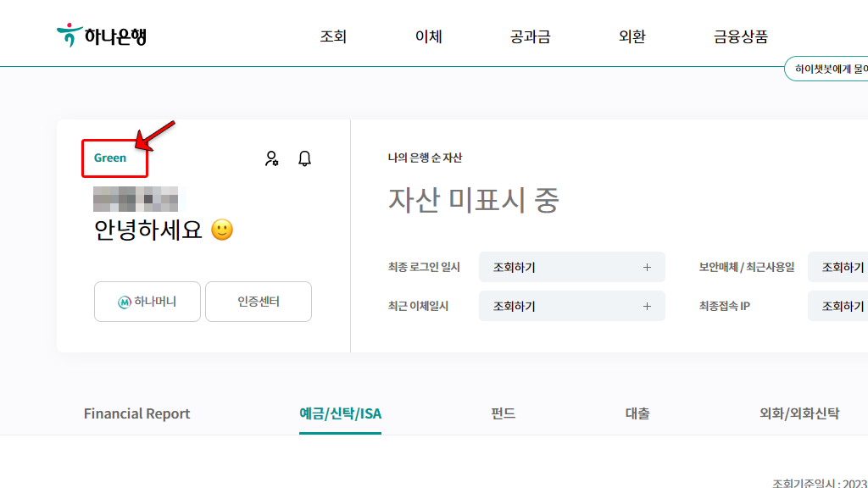The image size is (868, 488).
Task: Open notifications via the bell icon
Action: (x=305, y=158)
